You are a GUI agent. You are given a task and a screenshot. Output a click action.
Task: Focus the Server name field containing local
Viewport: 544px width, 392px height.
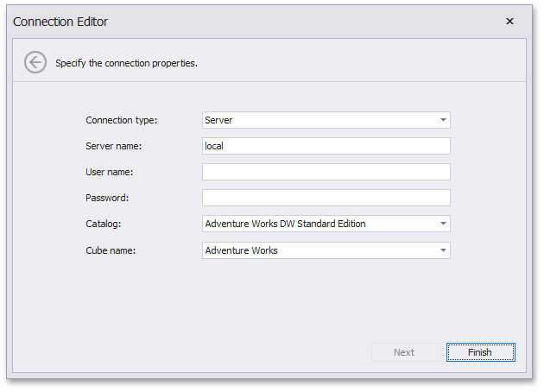point(326,146)
